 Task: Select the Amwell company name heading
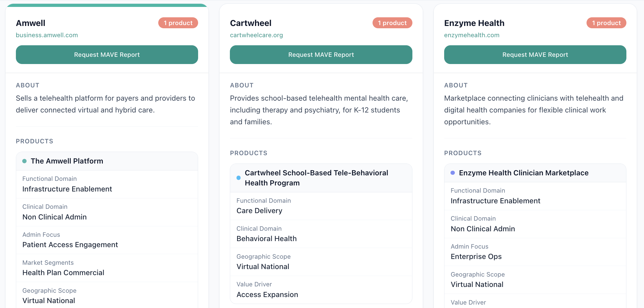[x=31, y=23]
